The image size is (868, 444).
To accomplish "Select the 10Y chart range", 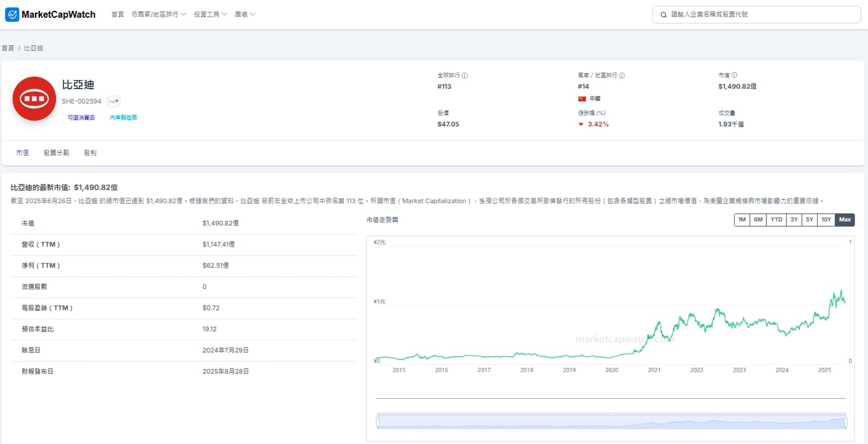I will pyautogui.click(x=825, y=219).
